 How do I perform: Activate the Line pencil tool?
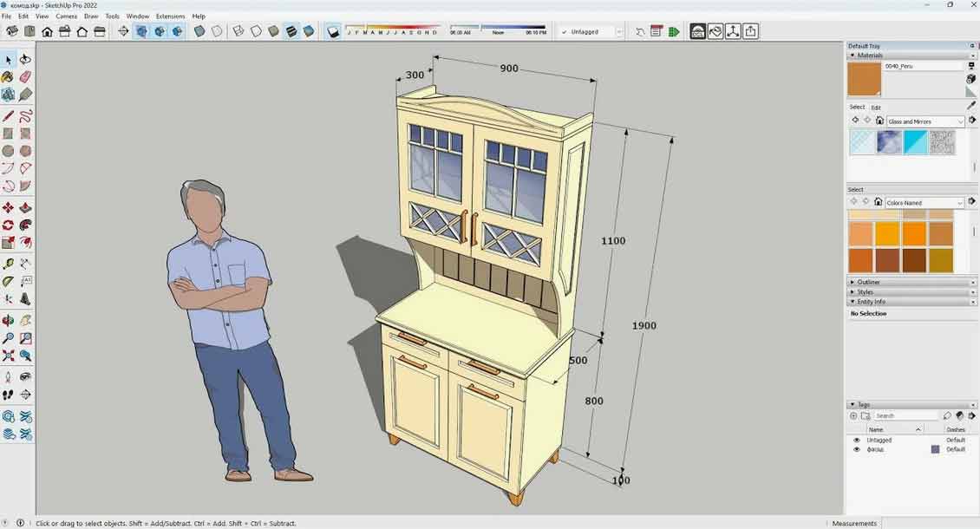tap(8, 115)
